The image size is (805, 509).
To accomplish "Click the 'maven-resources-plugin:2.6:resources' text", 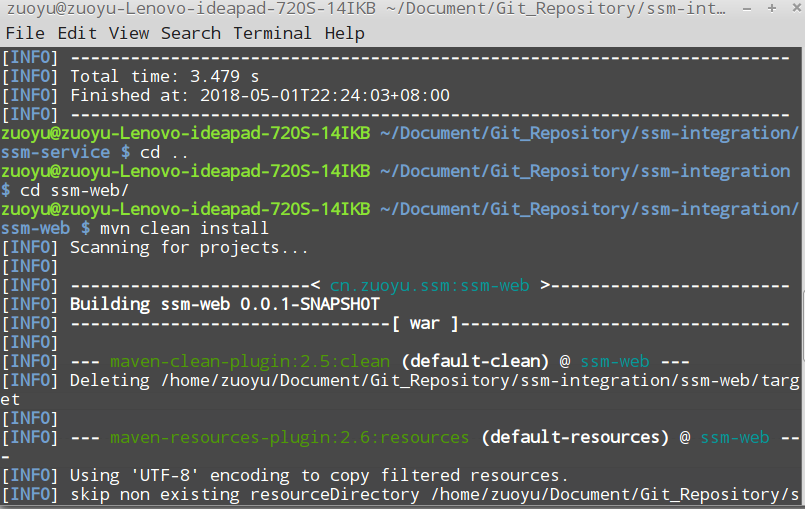I will click(289, 437).
